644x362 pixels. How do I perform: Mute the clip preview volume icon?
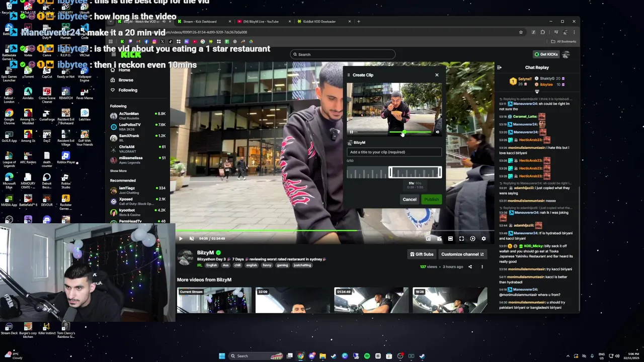click(x=437, y=132)
